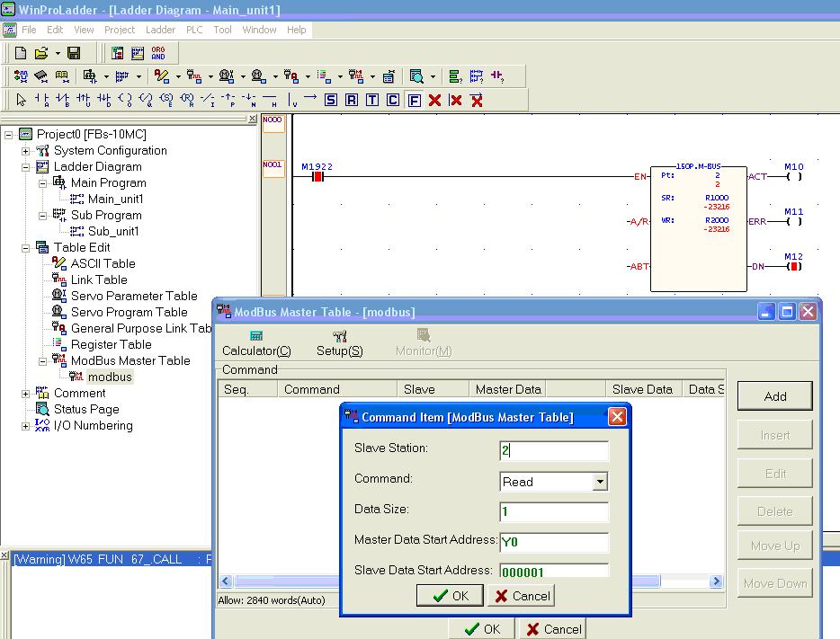The width and height of the screenshot is (840, 639).
Task: Expand the System Configuration tree node
Action: [25, 151]
